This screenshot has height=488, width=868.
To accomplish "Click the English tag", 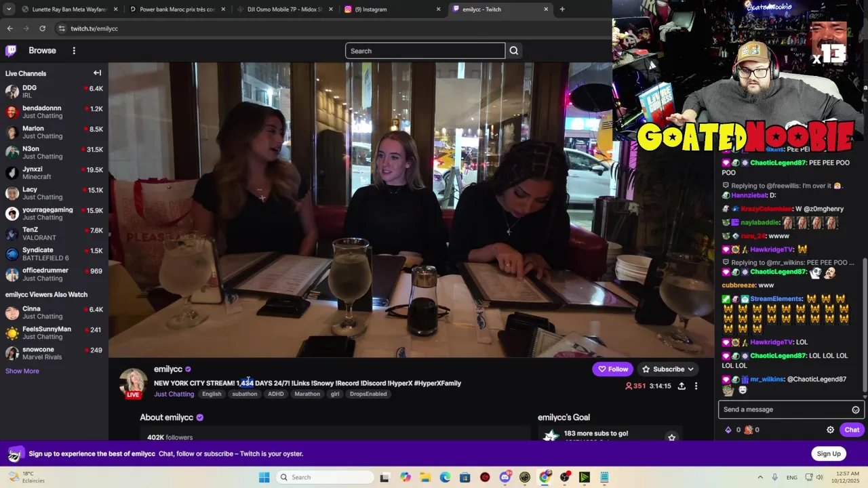I will (x=212, y=394).
